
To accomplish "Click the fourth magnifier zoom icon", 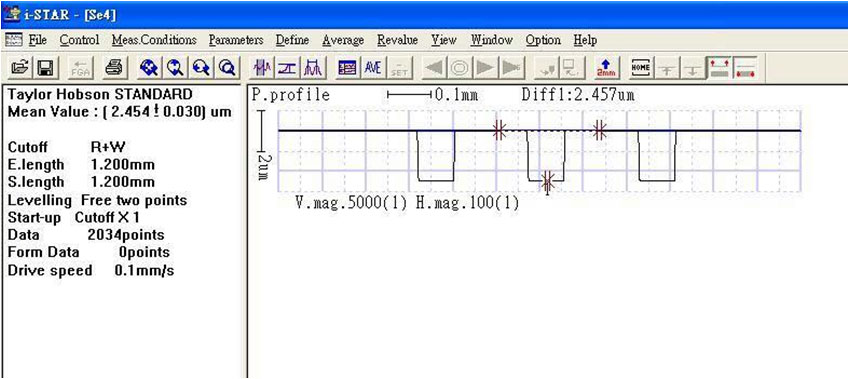I will pyautogui.click(x=226, y=67).
